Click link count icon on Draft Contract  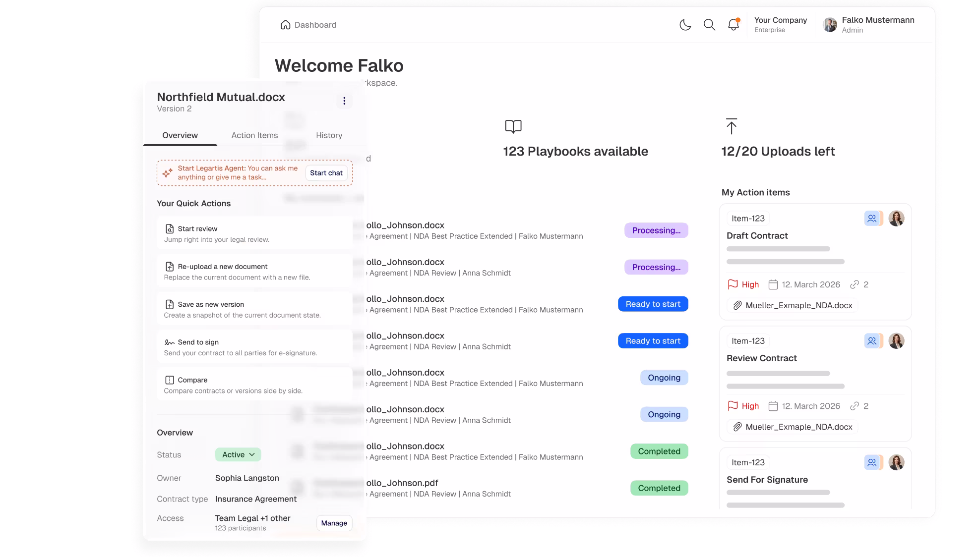tap(855, 284)
